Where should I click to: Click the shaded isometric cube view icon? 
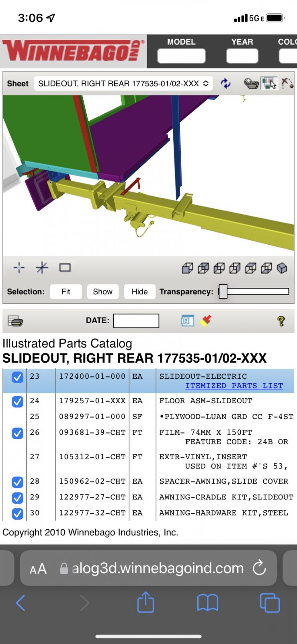click(282, 268)
